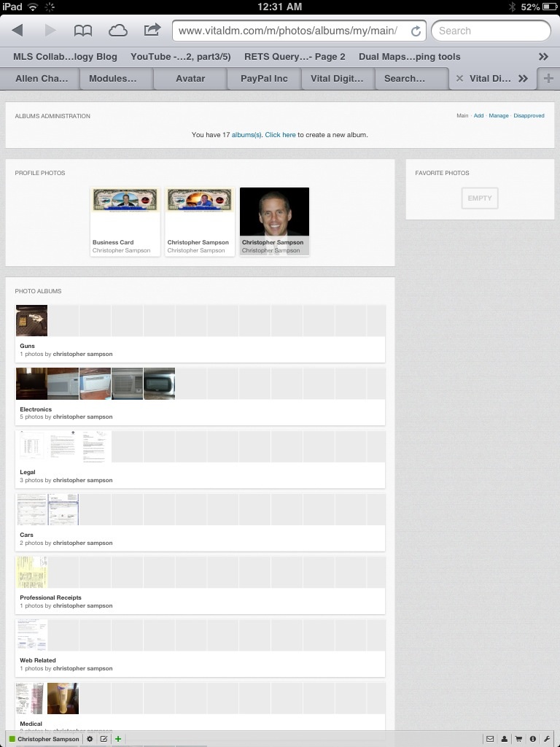The width and height of the screenshot is (560, 747).
Task: Open mail envelope icon in bottom bar
Action: [489, 739]
